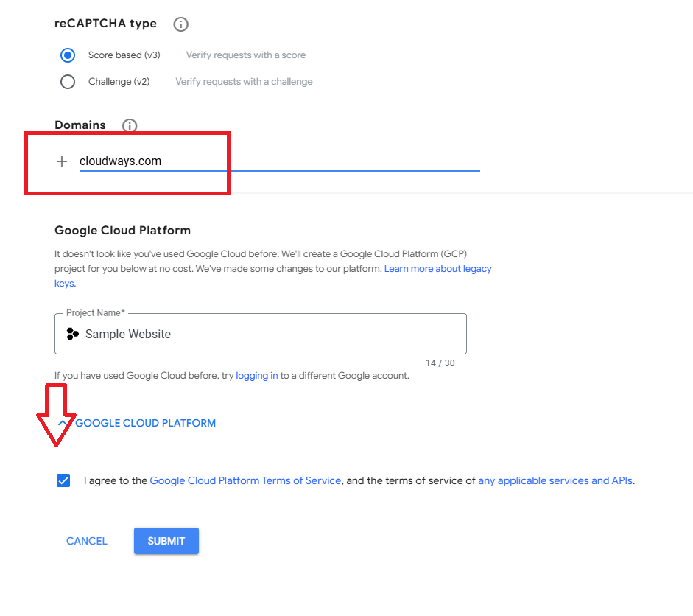Click the reCAPTCHA type info icon

pos(180,24)
